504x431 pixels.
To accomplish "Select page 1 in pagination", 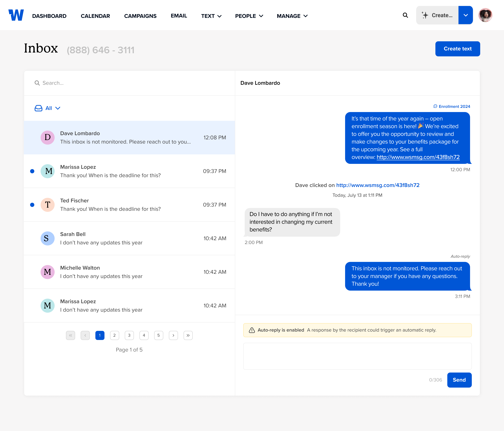I will point(100,335).
